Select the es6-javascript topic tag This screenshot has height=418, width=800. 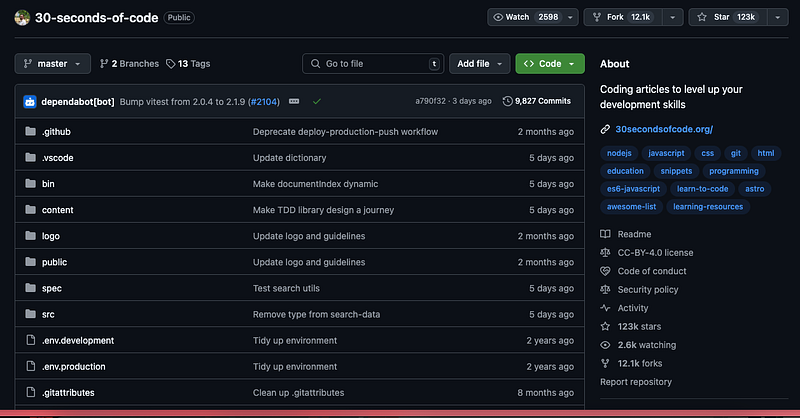click(x=633, y=189)
